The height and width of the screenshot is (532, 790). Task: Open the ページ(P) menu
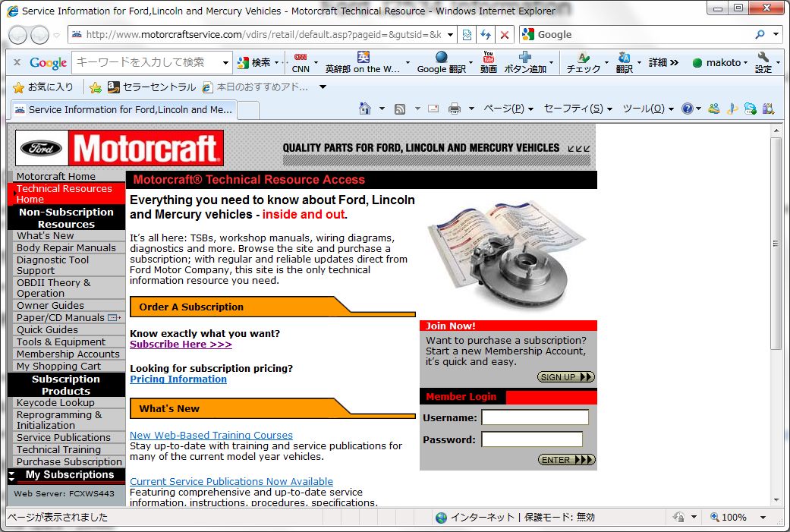pyautogui.click(x=508, y=109)
